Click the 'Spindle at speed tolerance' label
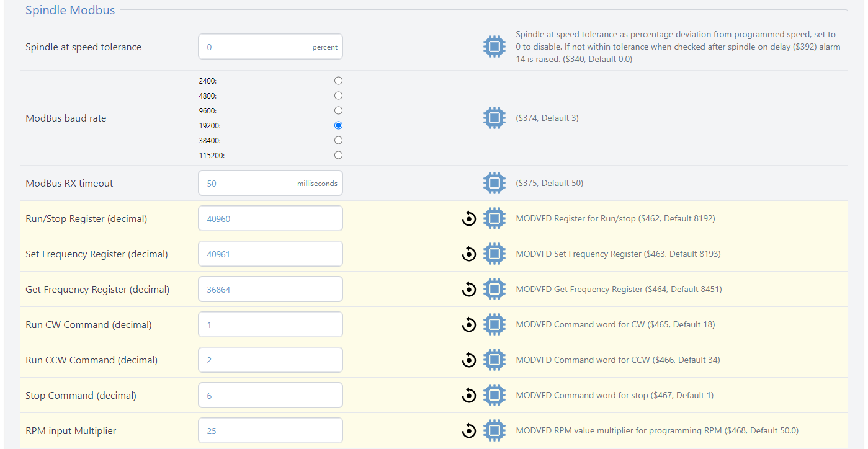Image resolution: width=868 pixels, height=449 pixels. tap(83, 47)
